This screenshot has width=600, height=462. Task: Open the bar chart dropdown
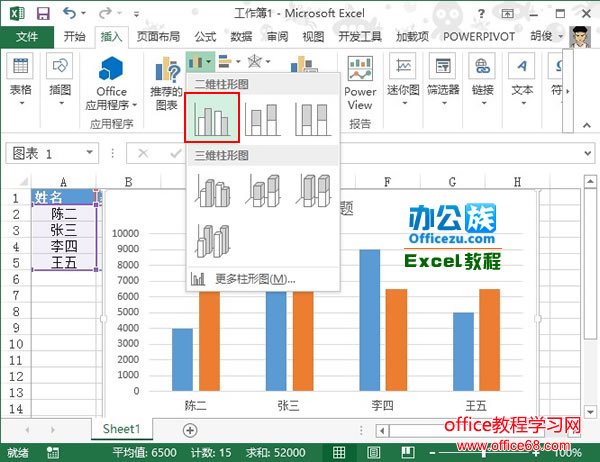point(230,61)
